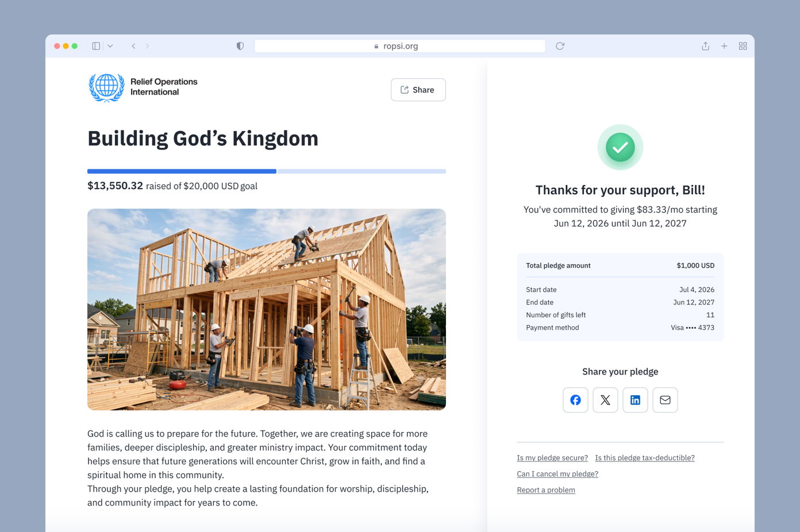
Task: Click the 'End date' label
Action: 540,302
